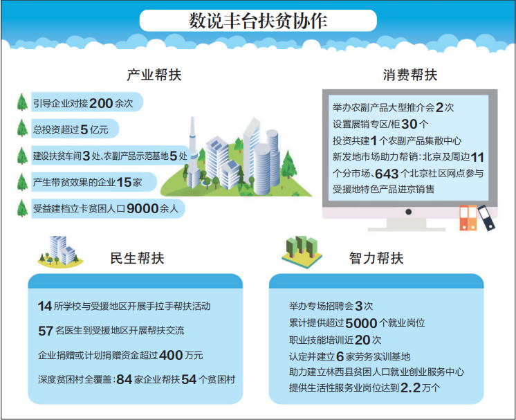The height and width of the screenshot is (420, 516).
Task: Click the text 引导企业对接200余次
Action: pos(83,103)
